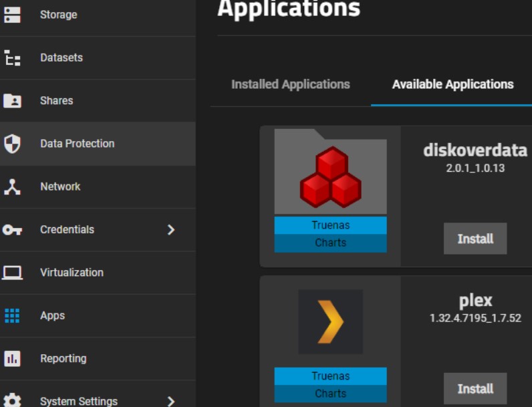Click the Credentials label in sidebar
The image size is (532, 407).
point(68,230)
